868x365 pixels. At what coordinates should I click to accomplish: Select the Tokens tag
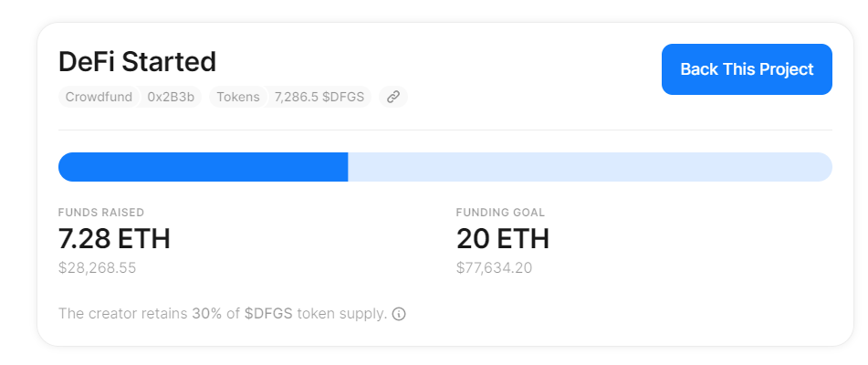(238, 97)
